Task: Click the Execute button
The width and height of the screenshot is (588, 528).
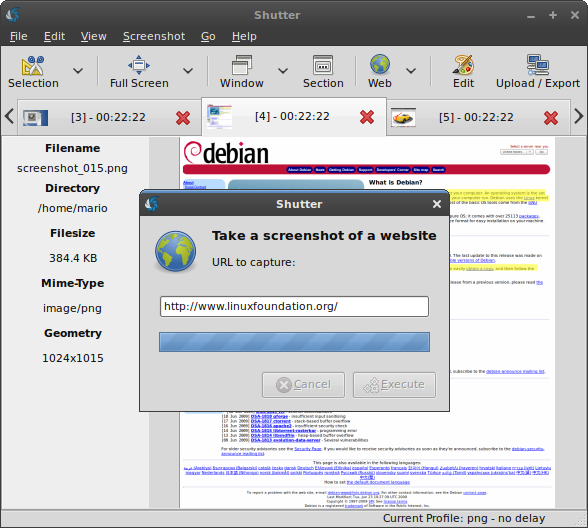Action: (394, 385)
